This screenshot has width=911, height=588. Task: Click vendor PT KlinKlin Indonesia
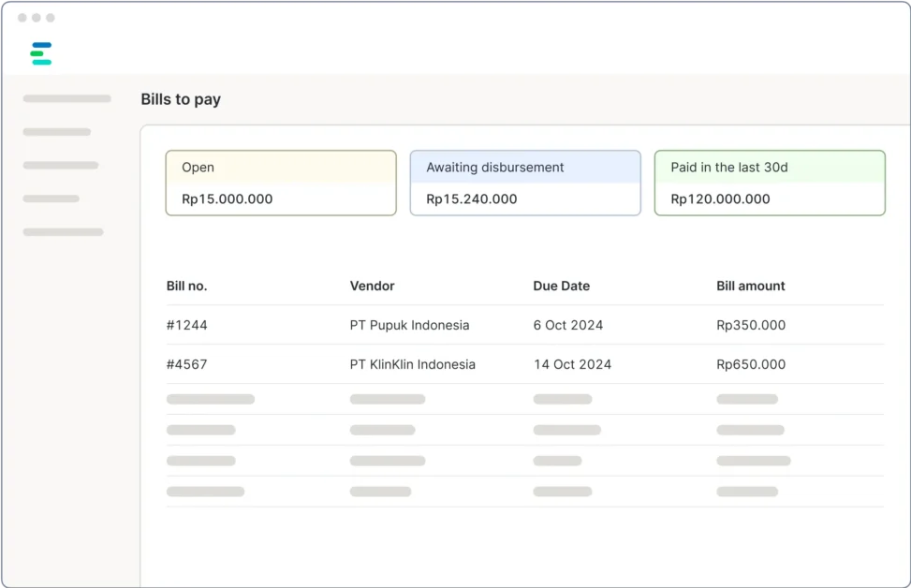(x=413, y=364)
